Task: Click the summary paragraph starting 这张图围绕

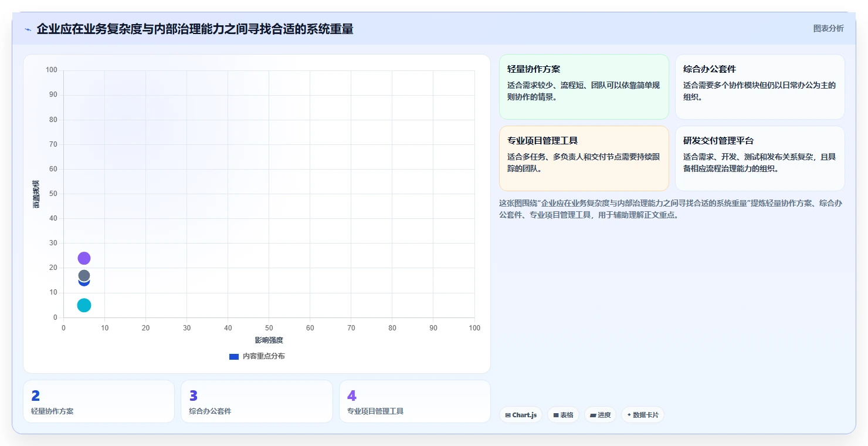Action: click(672, 209)
